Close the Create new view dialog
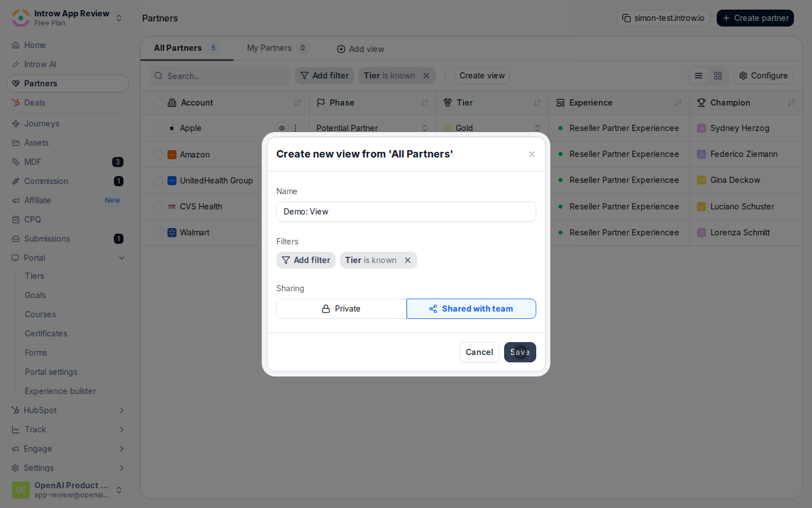Image resolution: width=812 pixels, height=508 pixels. [x=532, y=154]
